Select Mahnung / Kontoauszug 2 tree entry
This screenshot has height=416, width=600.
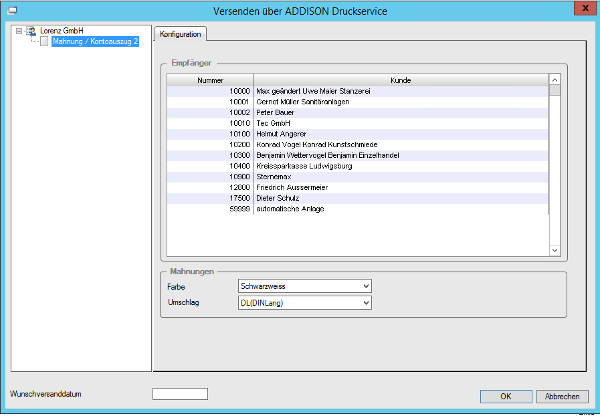[x=95, y=41]
